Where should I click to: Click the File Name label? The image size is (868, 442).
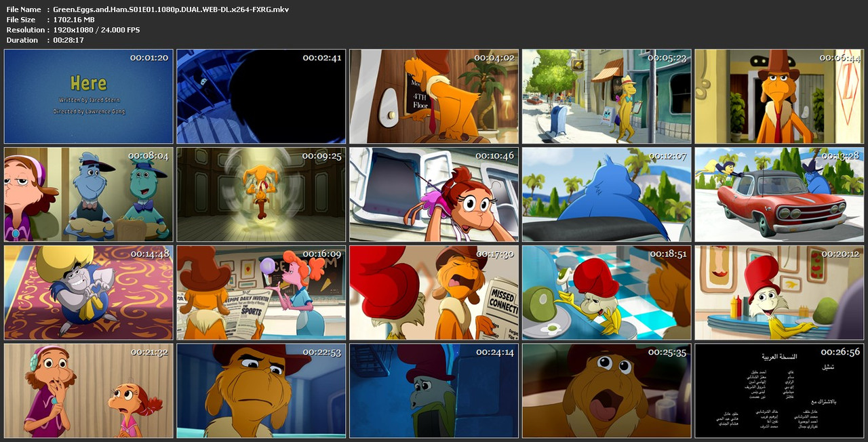(x=24, y=9)
